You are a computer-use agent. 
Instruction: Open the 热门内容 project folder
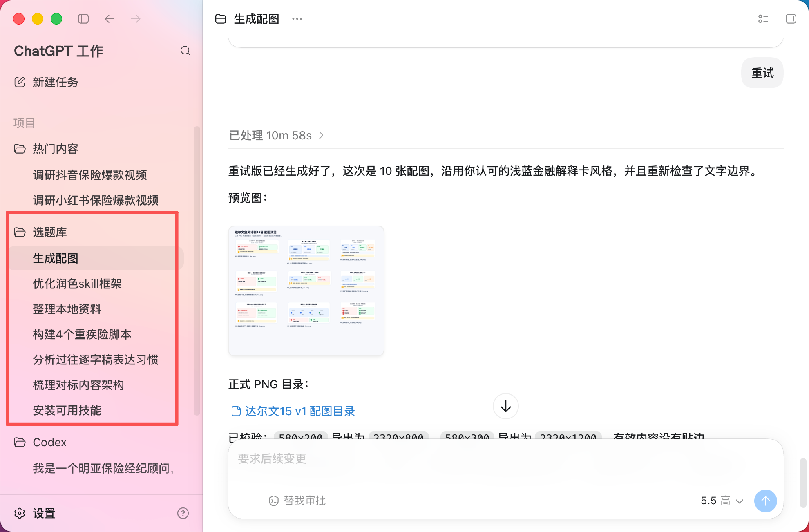click(x=20, y=149)
